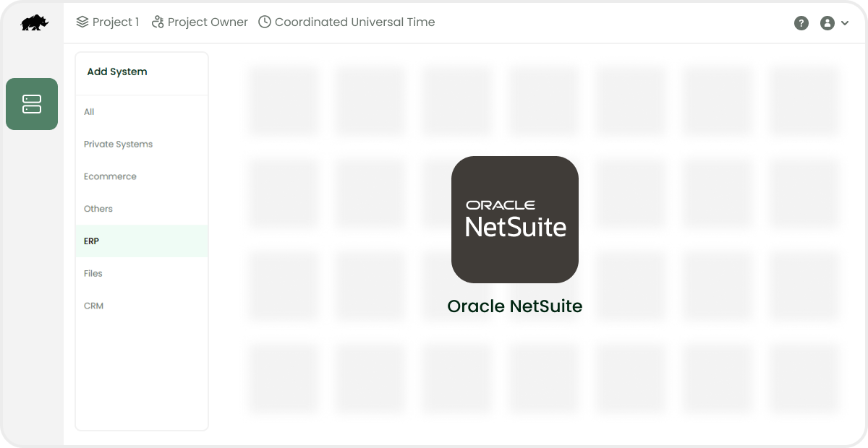Screen dimensions: 868x448
Task: Open the Systems server icon in sidebar
Action: 32,104
